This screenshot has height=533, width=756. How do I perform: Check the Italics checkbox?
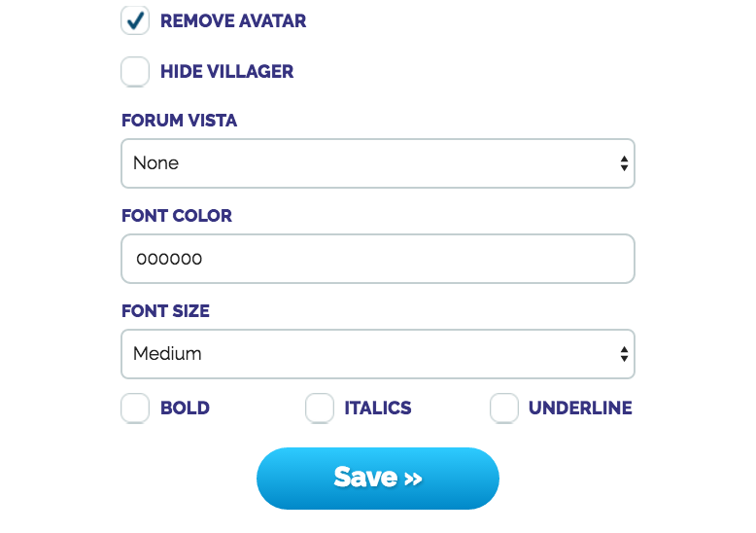tap(320, 409)
